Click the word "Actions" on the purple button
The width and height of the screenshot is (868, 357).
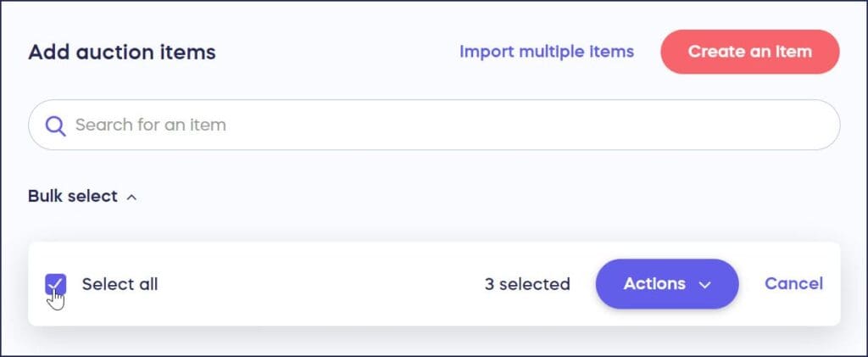pos(654,284)
